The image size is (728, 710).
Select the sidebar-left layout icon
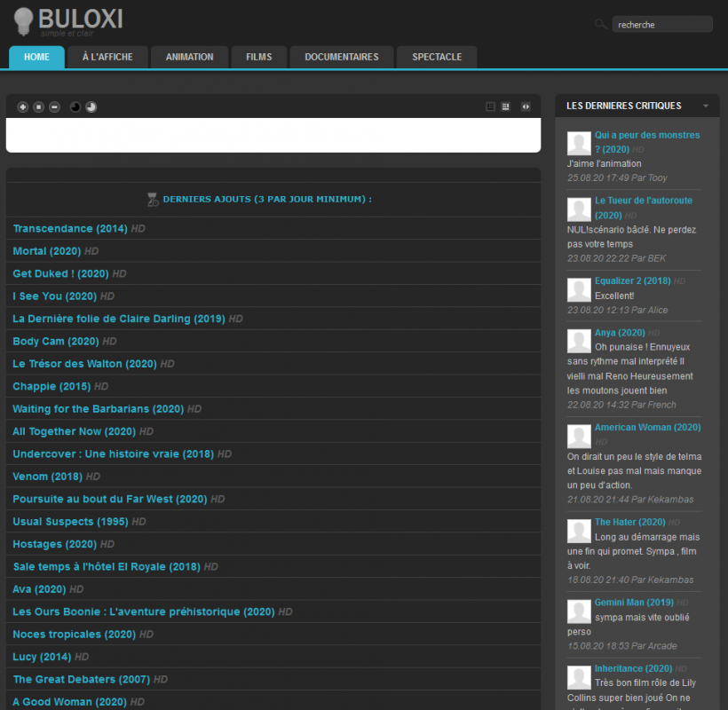point(490,106)
